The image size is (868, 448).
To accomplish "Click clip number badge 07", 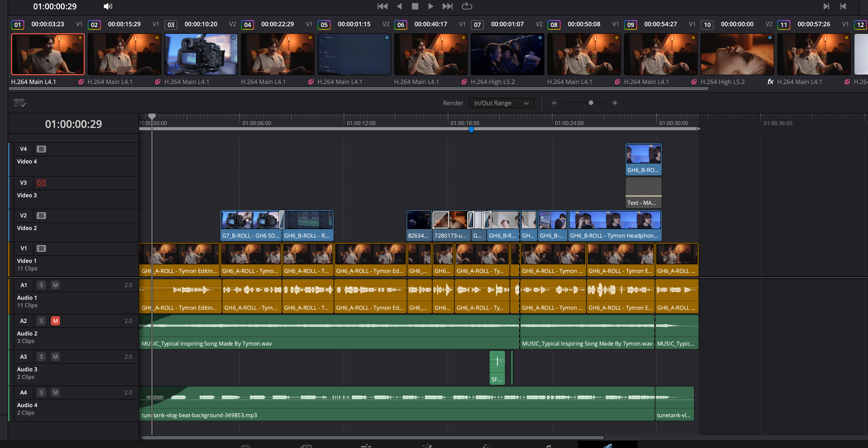I will (x=477, y=25).
